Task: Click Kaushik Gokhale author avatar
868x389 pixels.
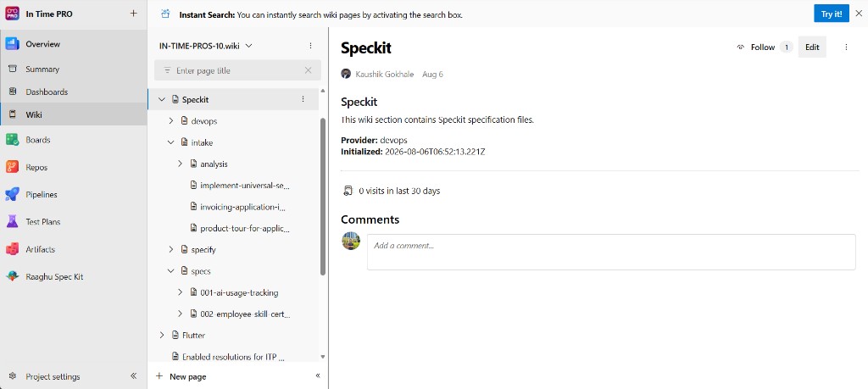Action: [346, 74]
